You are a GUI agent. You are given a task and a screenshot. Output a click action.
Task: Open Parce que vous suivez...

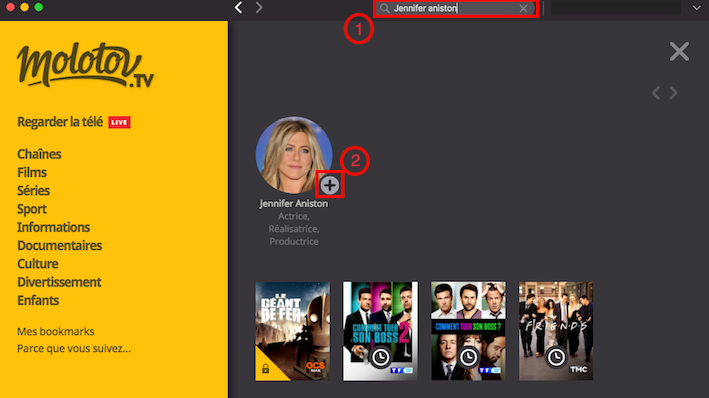point(74,349)
